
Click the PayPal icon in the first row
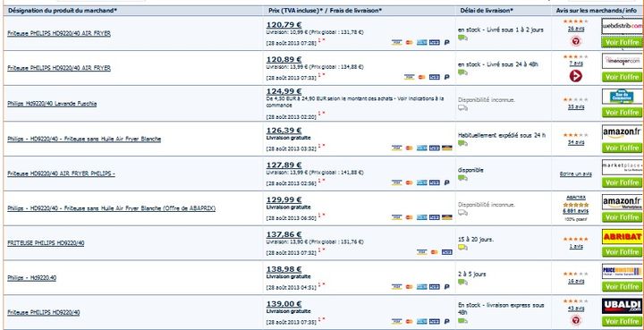pos(447,42)
